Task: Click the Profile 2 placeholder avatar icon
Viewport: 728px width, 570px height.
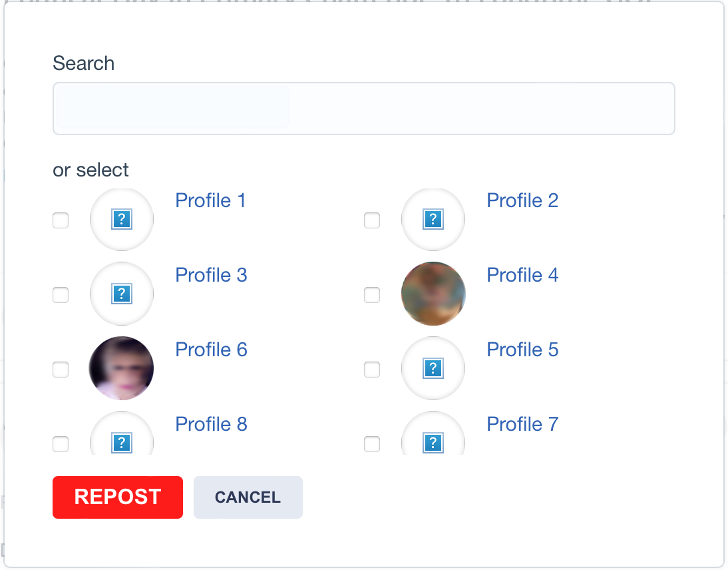Action: (x=433, y=219)
